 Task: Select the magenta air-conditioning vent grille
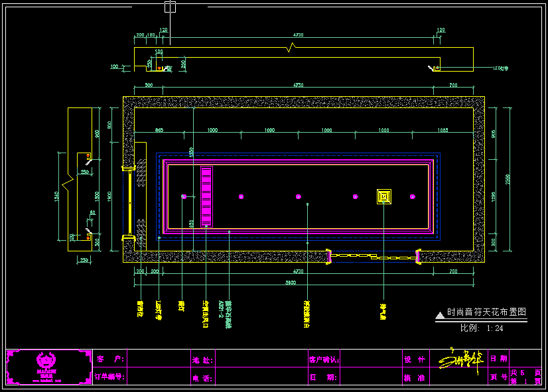point(206,196)
